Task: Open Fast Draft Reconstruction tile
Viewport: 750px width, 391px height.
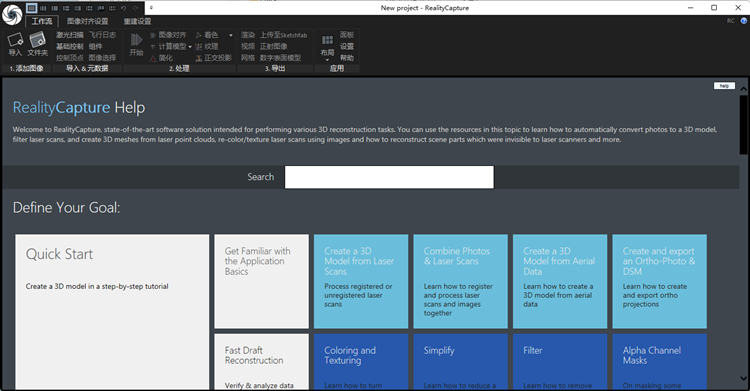Action: pyautogui.click(x=261, y=362)
